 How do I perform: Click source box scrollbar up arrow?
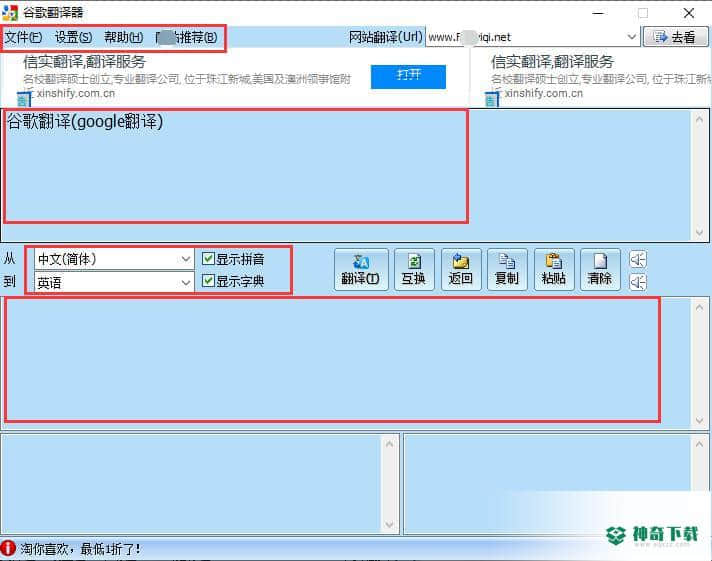coord(699,119)
